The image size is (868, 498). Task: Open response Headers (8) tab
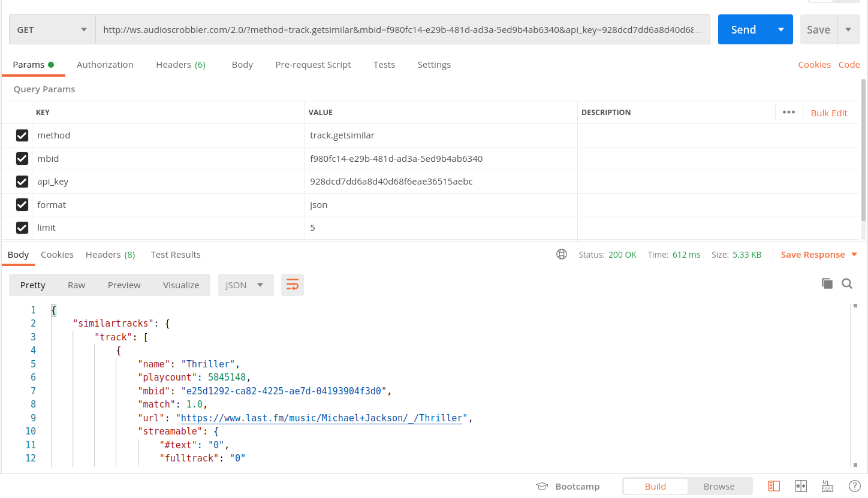click(x=110, y=254)
